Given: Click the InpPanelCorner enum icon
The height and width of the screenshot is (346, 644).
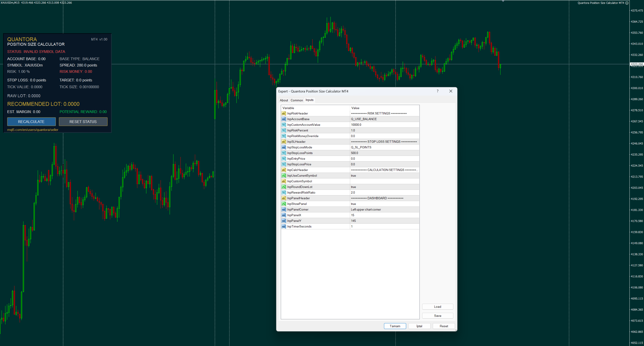Looking at the screenshot, I should click(283, 209).
